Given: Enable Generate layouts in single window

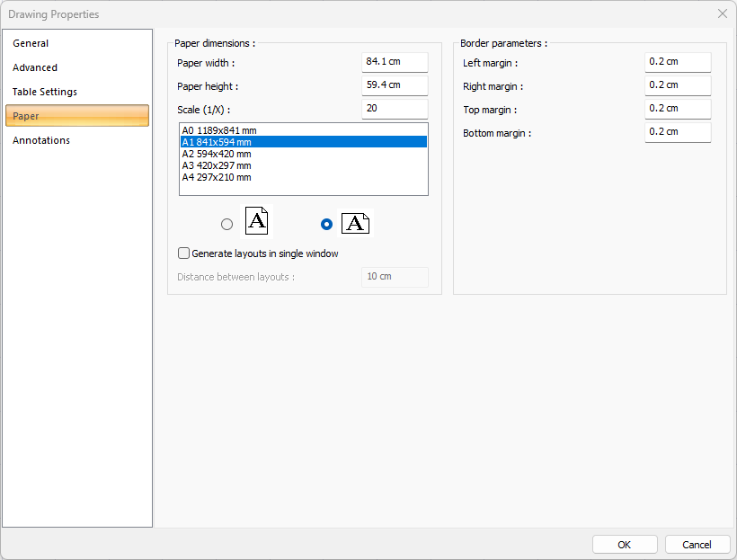Looking at the screenshot, I should [x=184, y=253].
